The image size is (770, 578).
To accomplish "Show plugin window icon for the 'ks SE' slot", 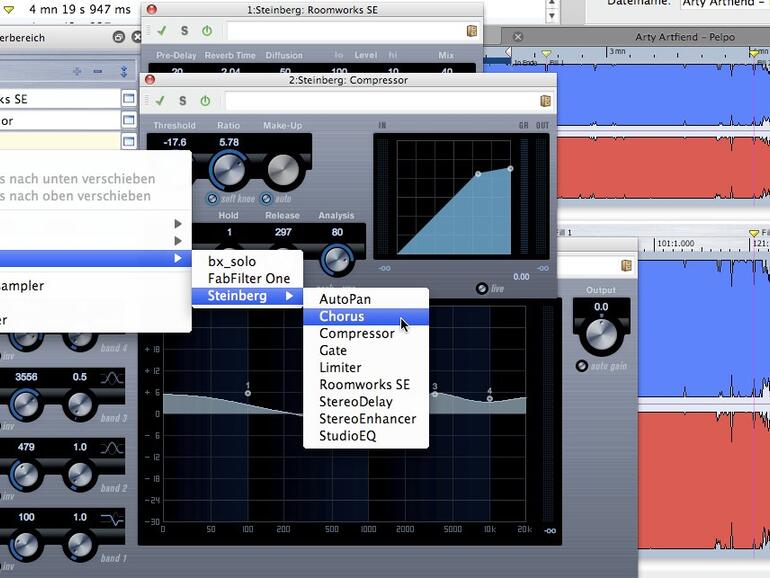I will click(x=129, y=99).
